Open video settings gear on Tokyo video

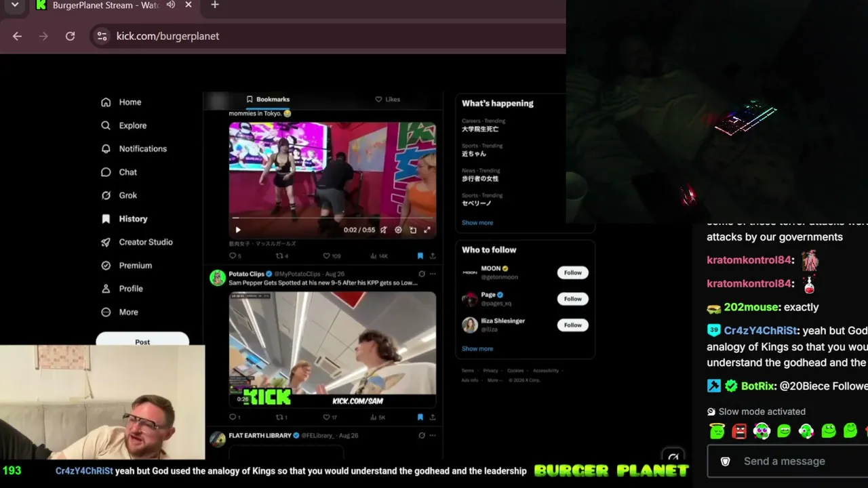pos(398,230)
